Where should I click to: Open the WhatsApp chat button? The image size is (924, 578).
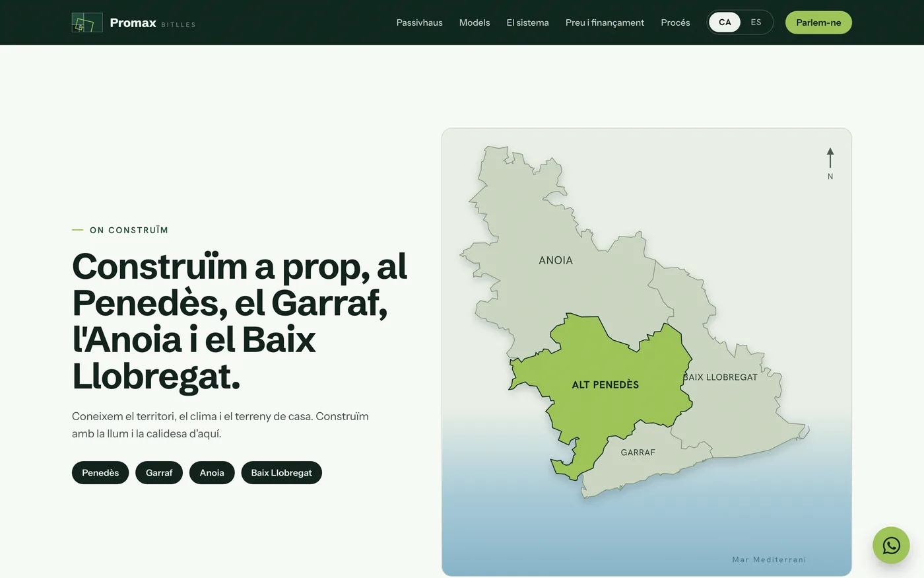tap(891, 545)
